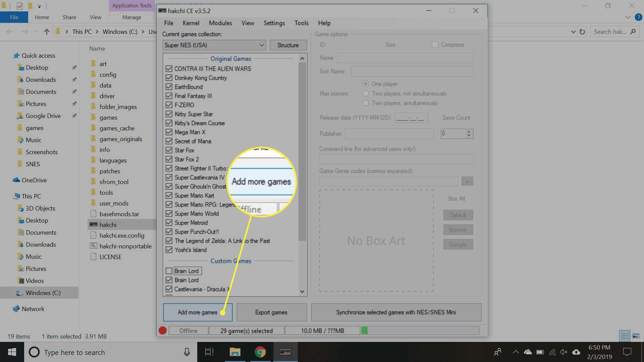This screenshot has height=362, width=644.
Task: Click the Browse box art icon
Action: (x=458, y=229)
